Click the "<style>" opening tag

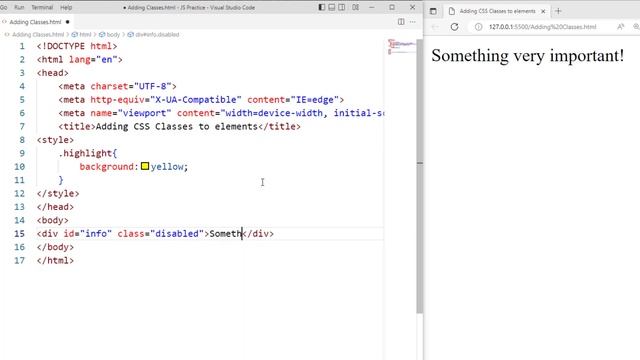point(55,140)
